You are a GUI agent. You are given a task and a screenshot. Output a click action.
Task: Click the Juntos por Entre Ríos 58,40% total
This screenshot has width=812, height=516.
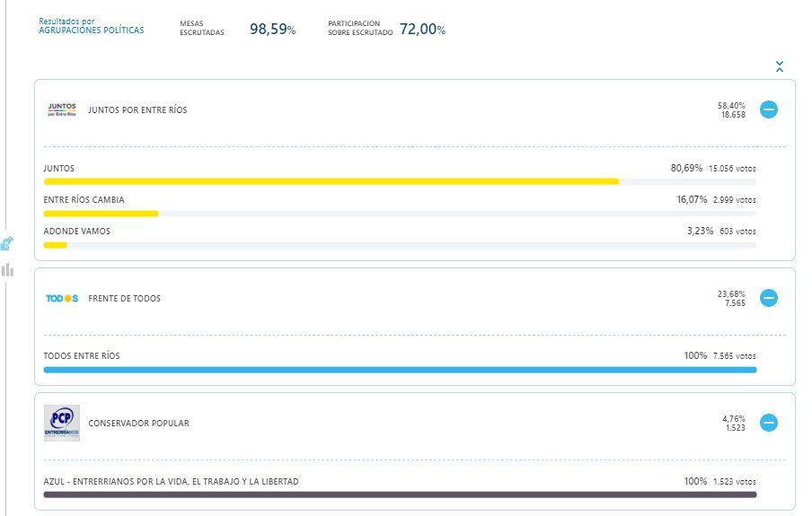pos(731,106)
